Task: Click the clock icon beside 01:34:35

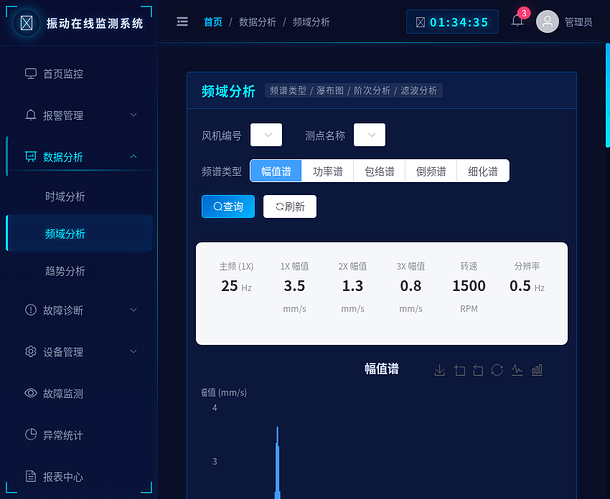Action: pyautogui.click(x=420, y=22)
